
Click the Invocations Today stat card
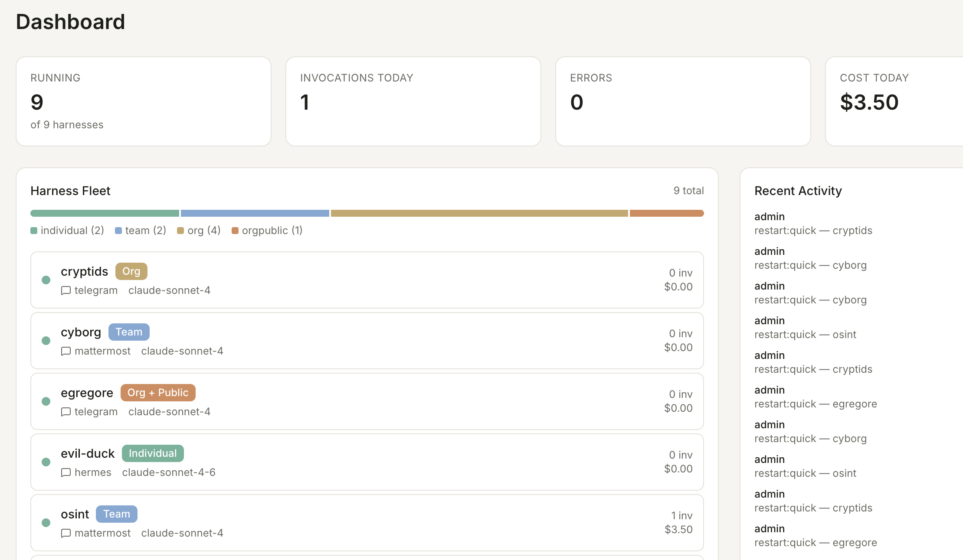coord(413,101)
